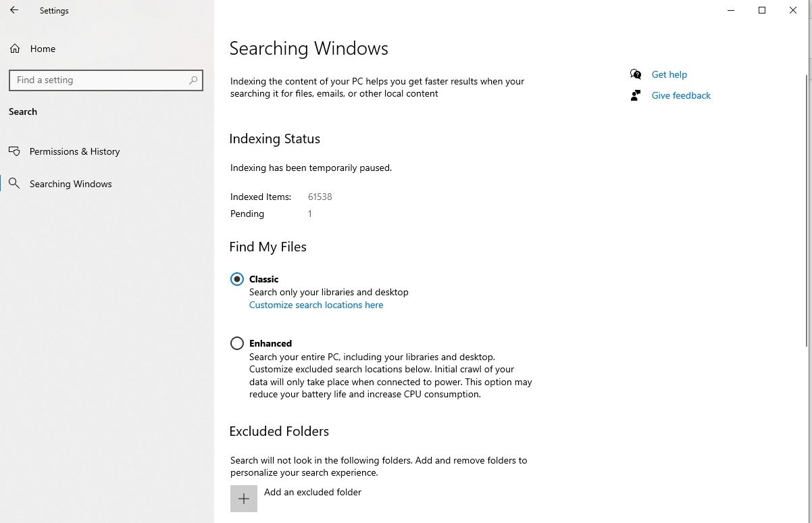Click the Searching Windows magnifier sidebar icon

pos(14,184)
